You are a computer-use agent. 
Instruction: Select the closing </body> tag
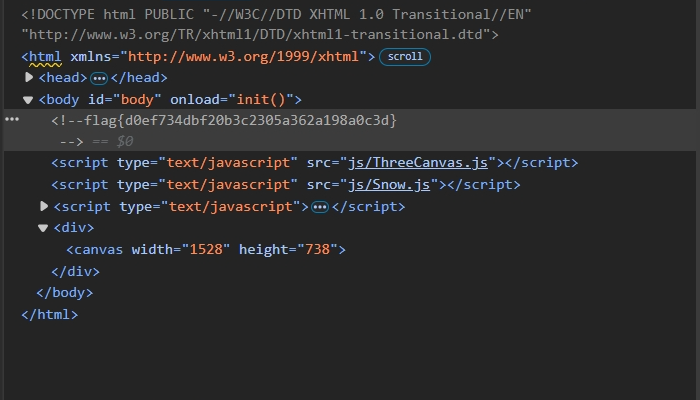tap(65, 293)
